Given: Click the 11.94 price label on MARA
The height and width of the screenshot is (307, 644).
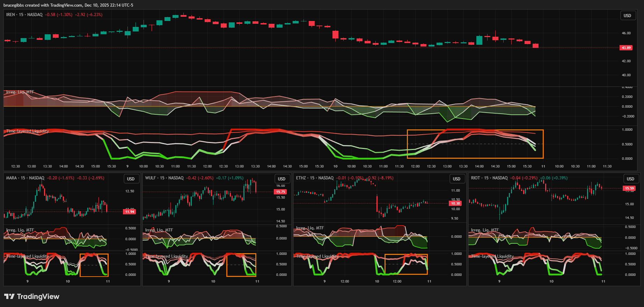Looking at the screenshot, I should pyautogui.click(x=130, y=212).
